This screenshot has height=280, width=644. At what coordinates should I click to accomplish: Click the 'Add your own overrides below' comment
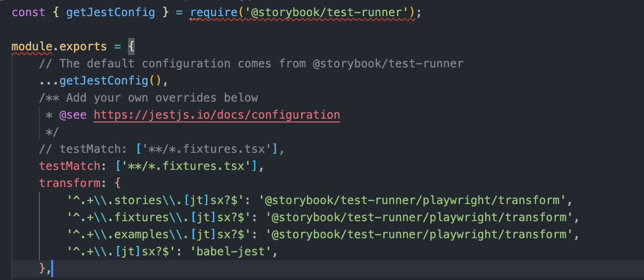(x=148, y=98)
